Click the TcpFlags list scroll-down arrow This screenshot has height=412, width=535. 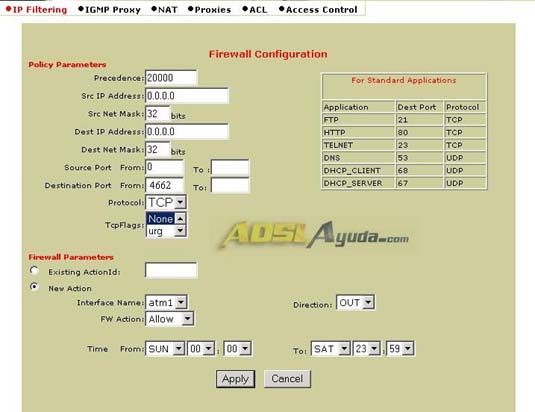(180, 231)
